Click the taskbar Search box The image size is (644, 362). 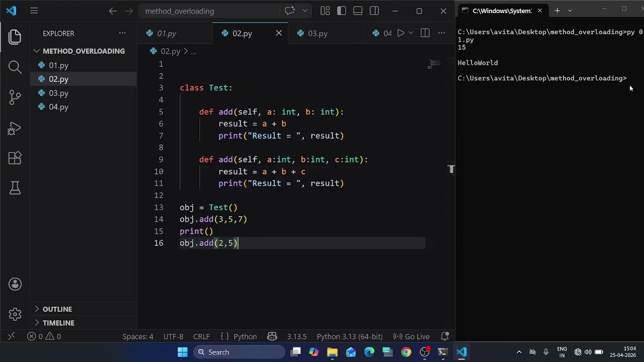click(x=238, y=352)
